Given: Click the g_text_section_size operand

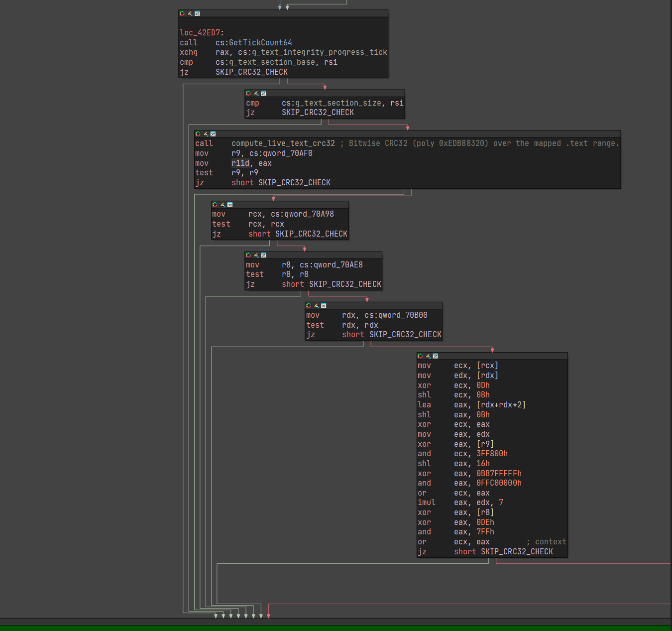Looking at the screenshot, I should pos(338,103).
